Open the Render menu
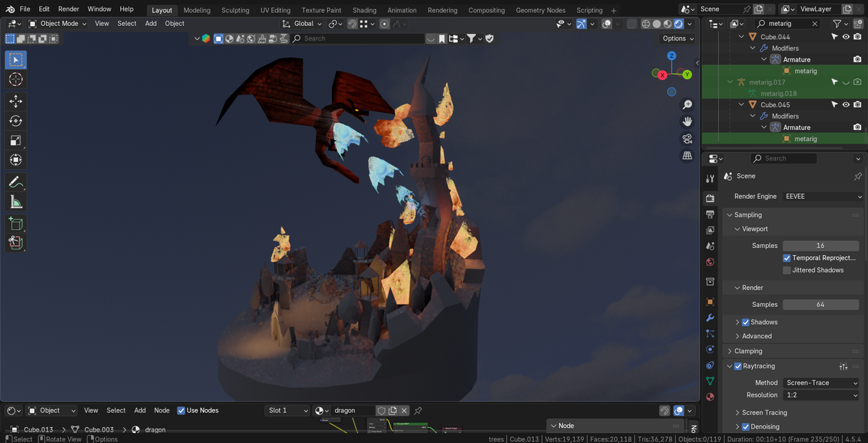The width and height of the screenshot is (868, 443). [68, 9]
